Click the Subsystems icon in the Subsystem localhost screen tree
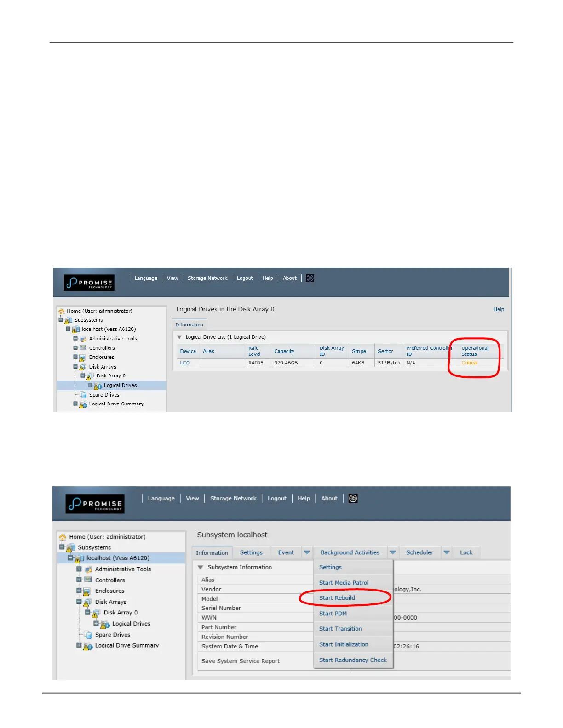This screenshot has height=728, width=563. tap(71, 548)
